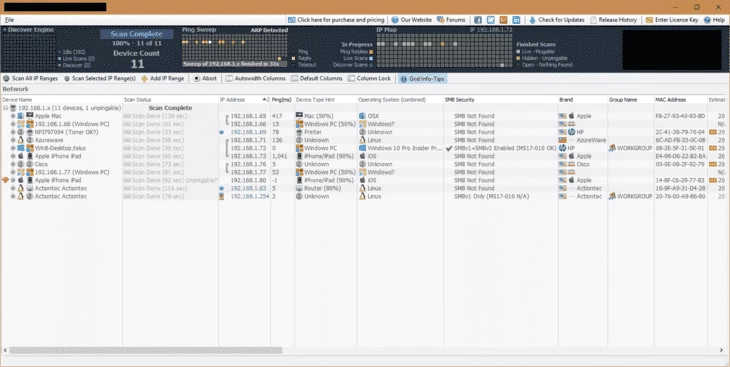Screen dimensions: 730x367
Task: Collapse the 192.168.1.x network tree node
Action: click(6, 108)
